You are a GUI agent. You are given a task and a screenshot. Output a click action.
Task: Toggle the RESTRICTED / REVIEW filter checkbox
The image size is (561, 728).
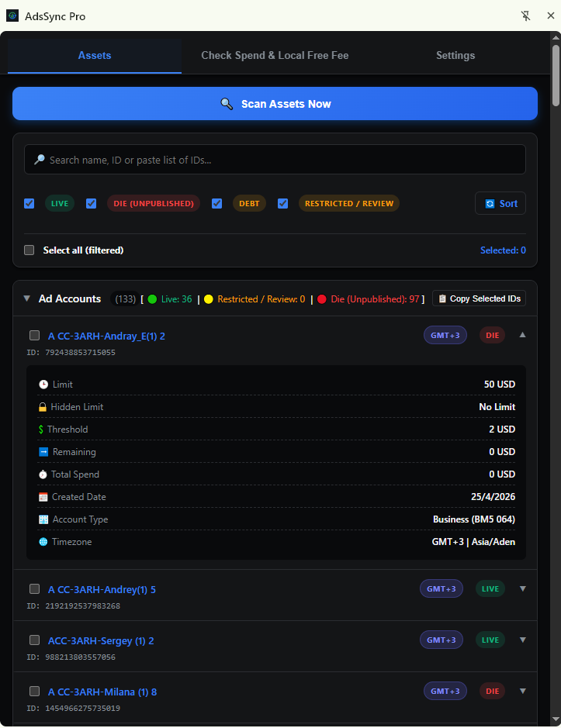pos(282,203)
